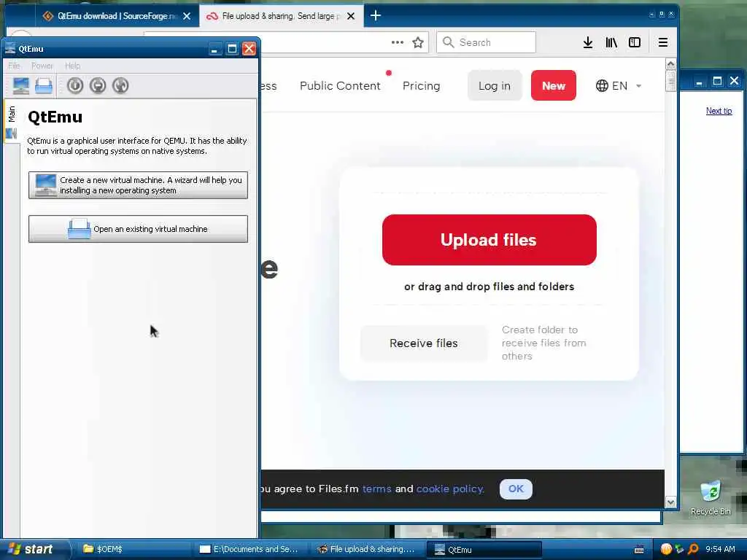The width and height of the screenshot is (747, 560).
Task: Open the Help menu in QtEmu
Action: (x=72, y=66)
